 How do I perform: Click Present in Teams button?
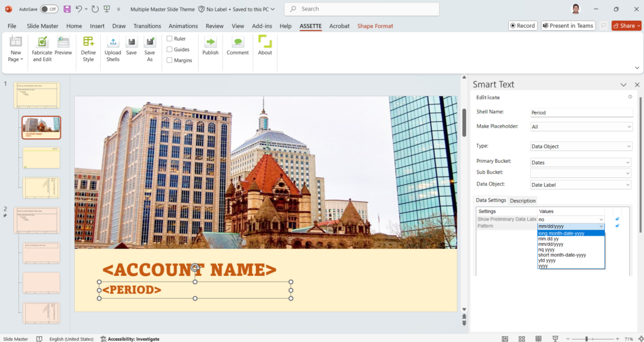568,25
